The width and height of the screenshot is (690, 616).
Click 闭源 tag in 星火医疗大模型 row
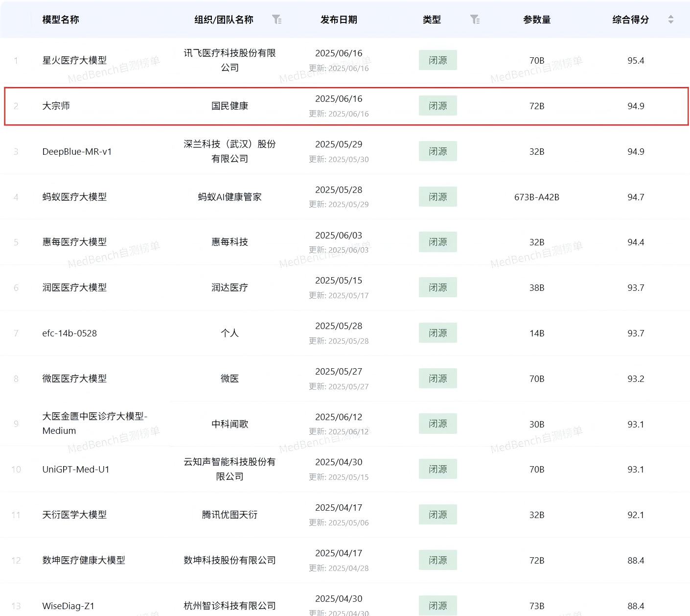[438, 60]
